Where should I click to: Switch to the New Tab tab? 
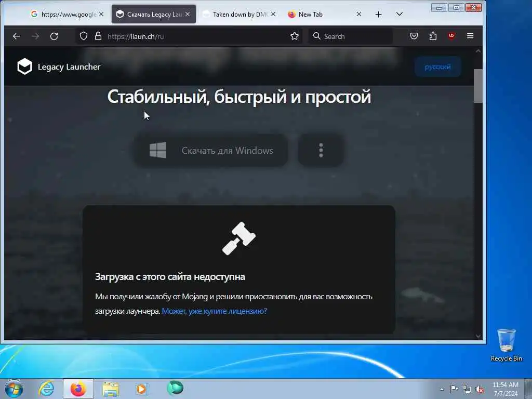coord(324,14)
